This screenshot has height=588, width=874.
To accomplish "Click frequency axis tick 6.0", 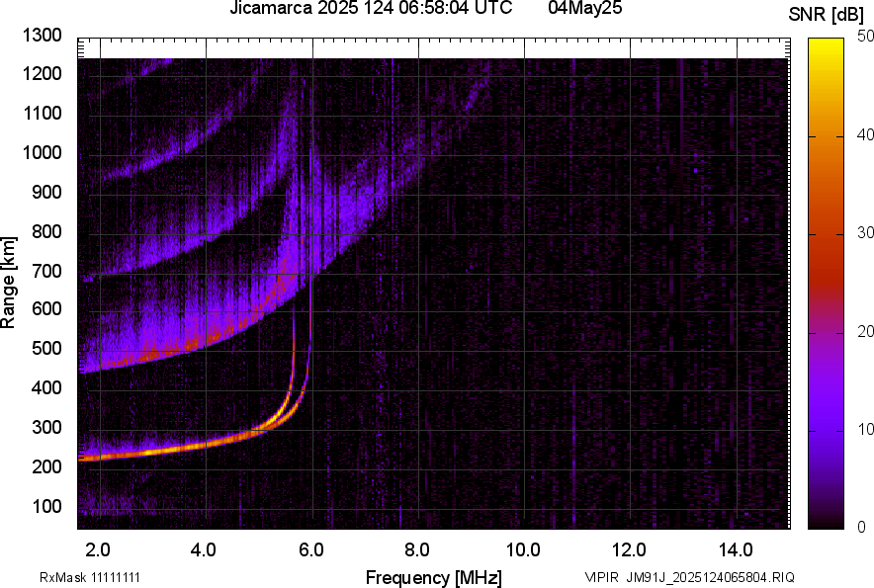I will tap(311, 550).
